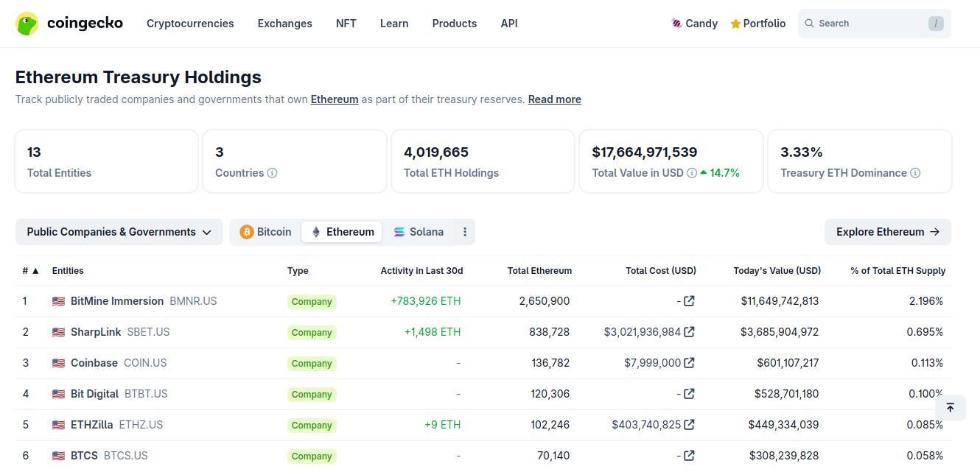Open the BitMine Immersion entity row
This screenshot has width=980, height=469.
(483, 301)
